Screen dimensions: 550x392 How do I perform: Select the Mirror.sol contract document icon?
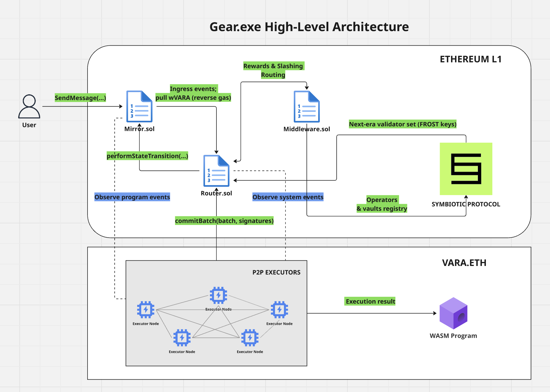tap(139, 106)
